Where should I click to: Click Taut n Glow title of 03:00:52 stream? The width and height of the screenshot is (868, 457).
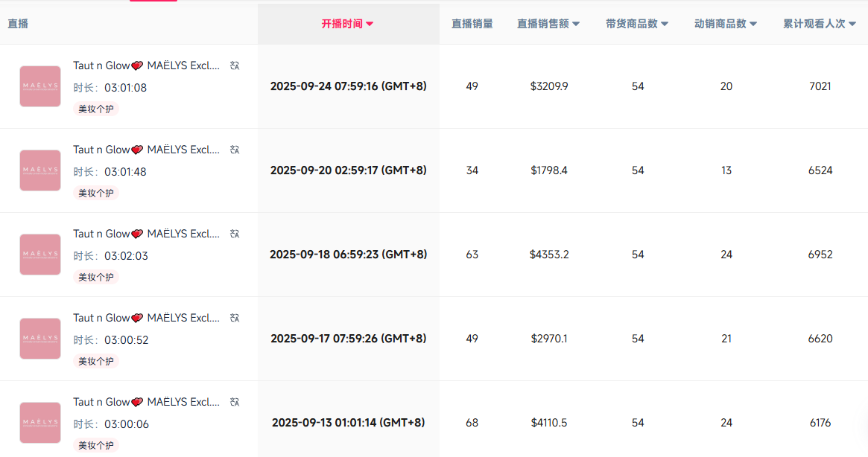146,318
